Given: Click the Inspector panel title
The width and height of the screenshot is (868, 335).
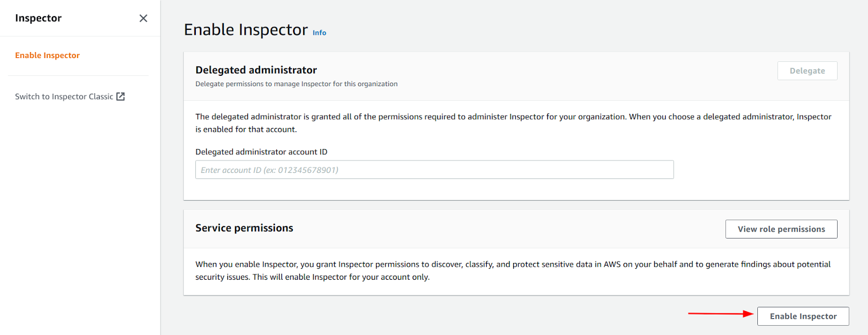Looking at the screenshot, I should click(x=39, y=18).
